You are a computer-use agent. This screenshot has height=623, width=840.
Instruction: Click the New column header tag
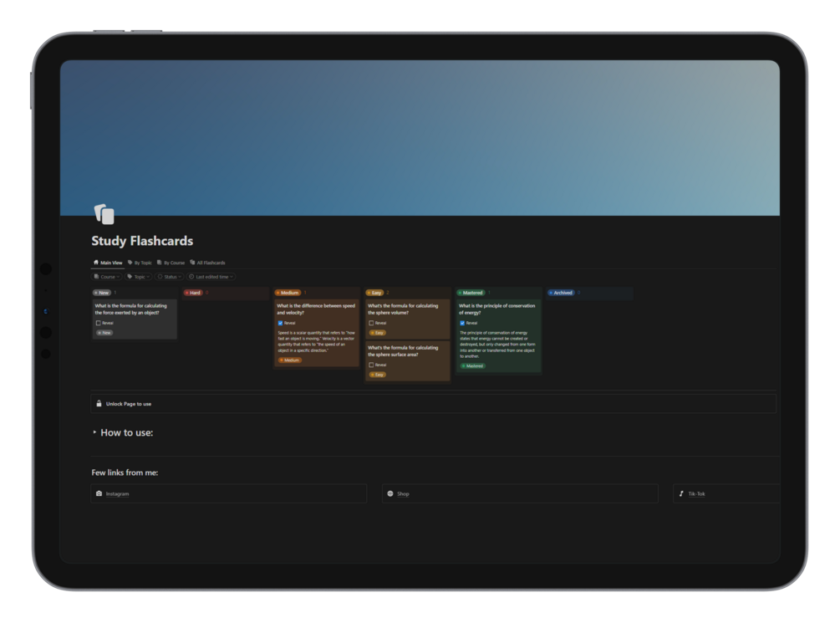point(102,293)
